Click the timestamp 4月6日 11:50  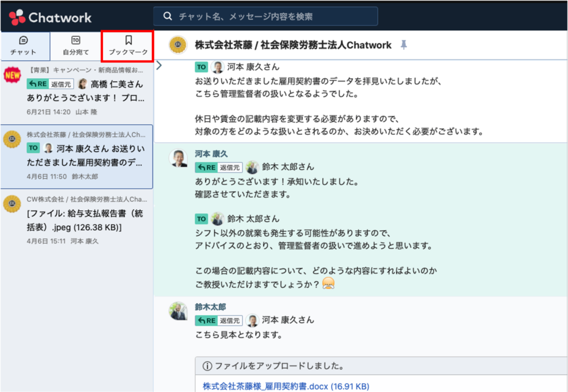click(47, 177)
